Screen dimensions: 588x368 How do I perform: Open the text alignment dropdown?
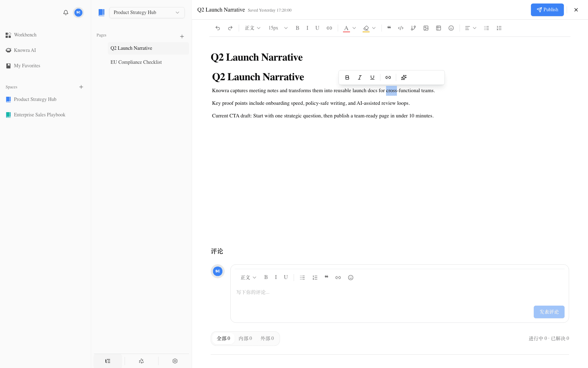pyautogui.click(x=470, y=28)
